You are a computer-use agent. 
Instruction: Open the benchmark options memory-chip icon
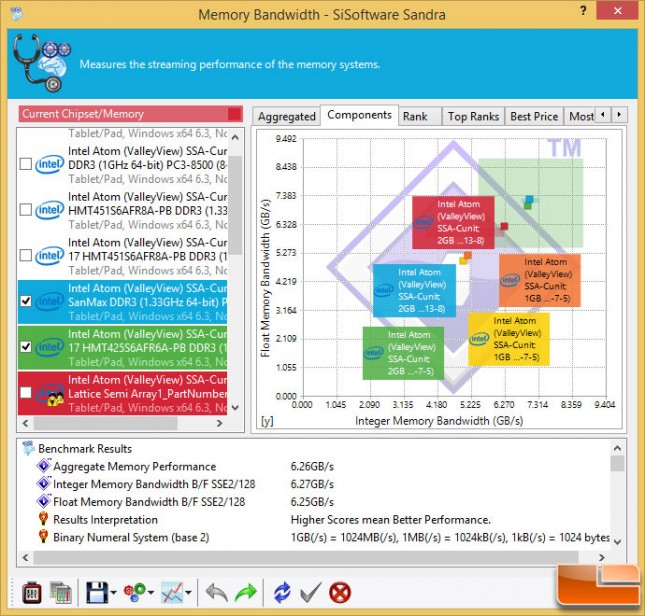click(x=32, y=593)
